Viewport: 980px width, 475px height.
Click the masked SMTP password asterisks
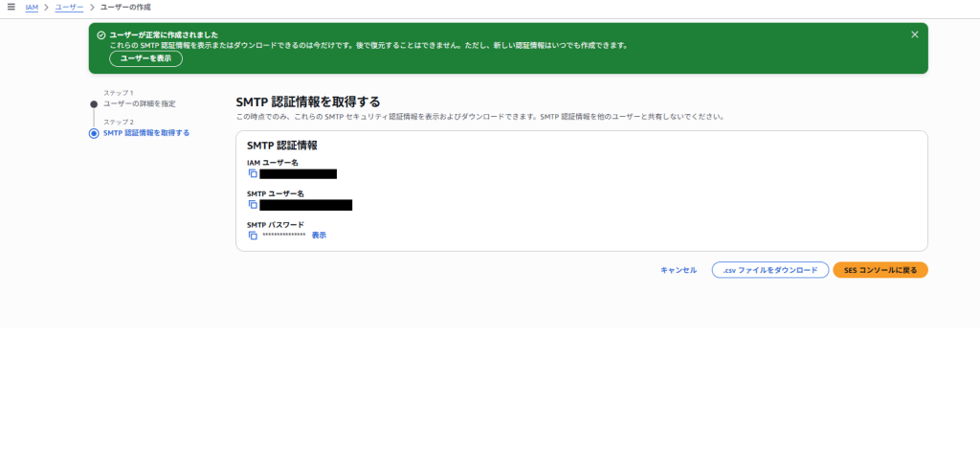pos(283,236)
